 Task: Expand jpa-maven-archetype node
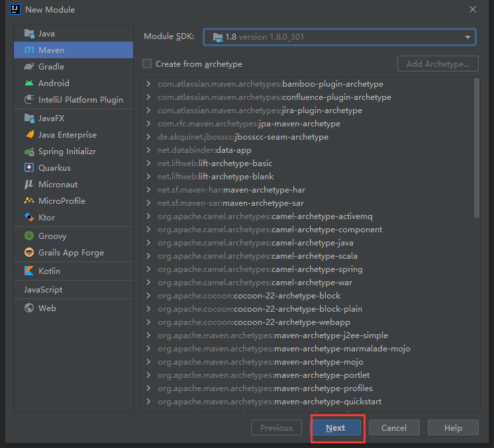coord(148,123)
